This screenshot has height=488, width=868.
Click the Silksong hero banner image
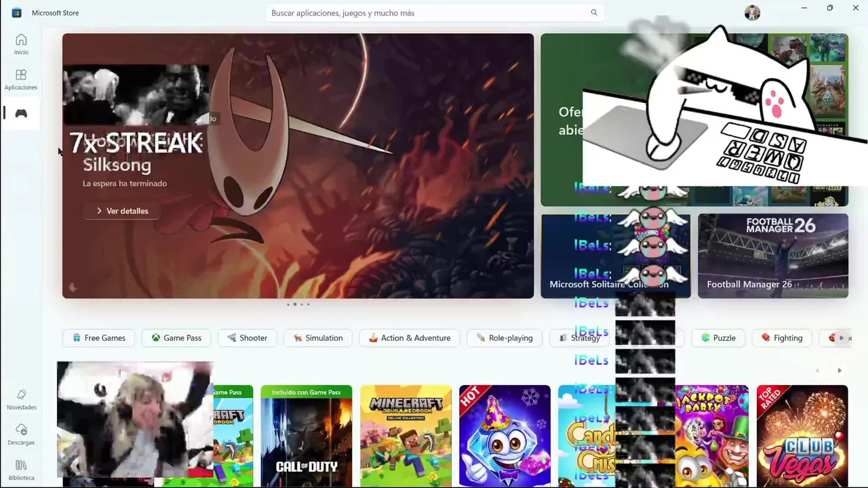coord(298,166)
